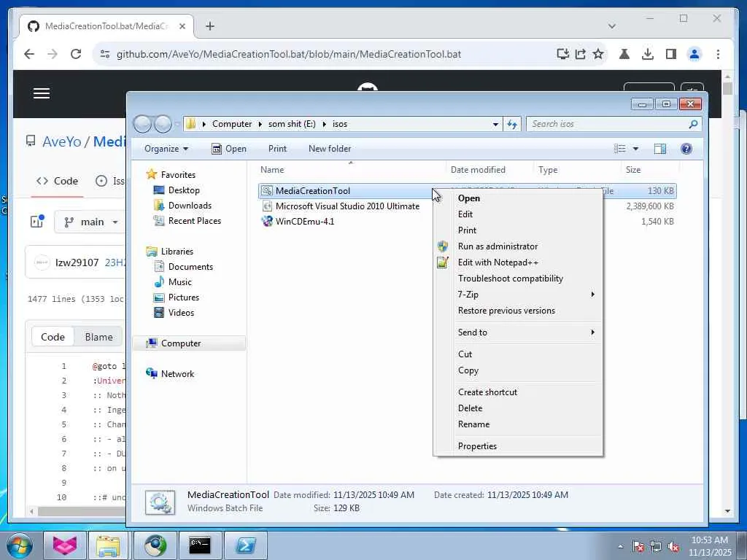The width and height of the screenshot is (747, 560).
Task: Switch to Blame view on GitHub
Action: [98, 337]
